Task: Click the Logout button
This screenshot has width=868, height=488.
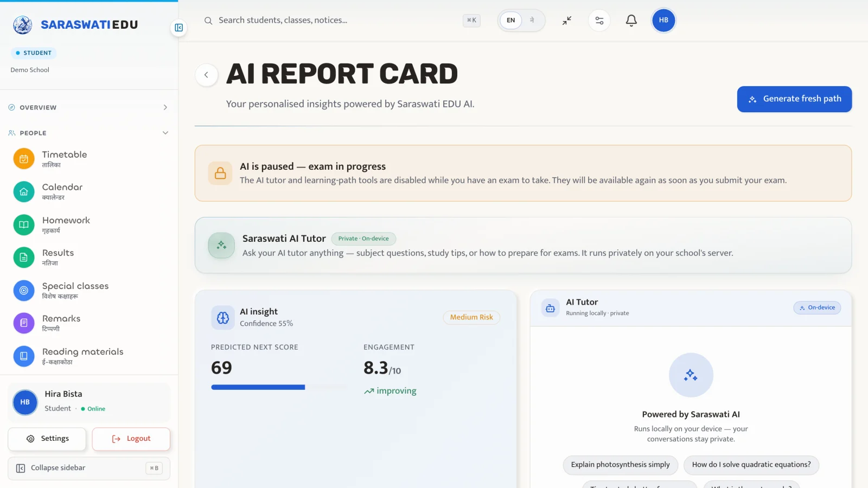Action: point(131,439)
